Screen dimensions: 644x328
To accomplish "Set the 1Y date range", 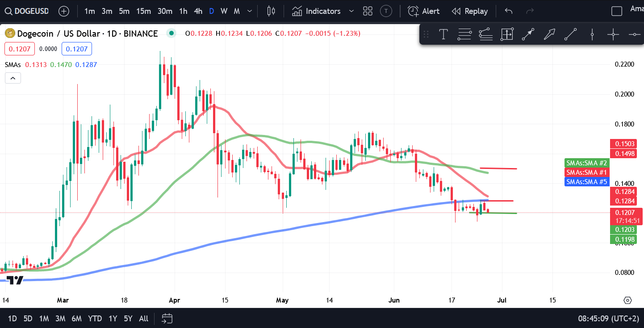I will [x=113, y=319].
